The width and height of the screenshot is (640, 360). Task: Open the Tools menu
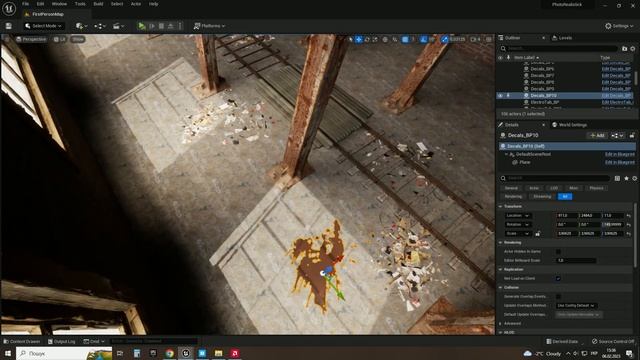pos(80,4)
